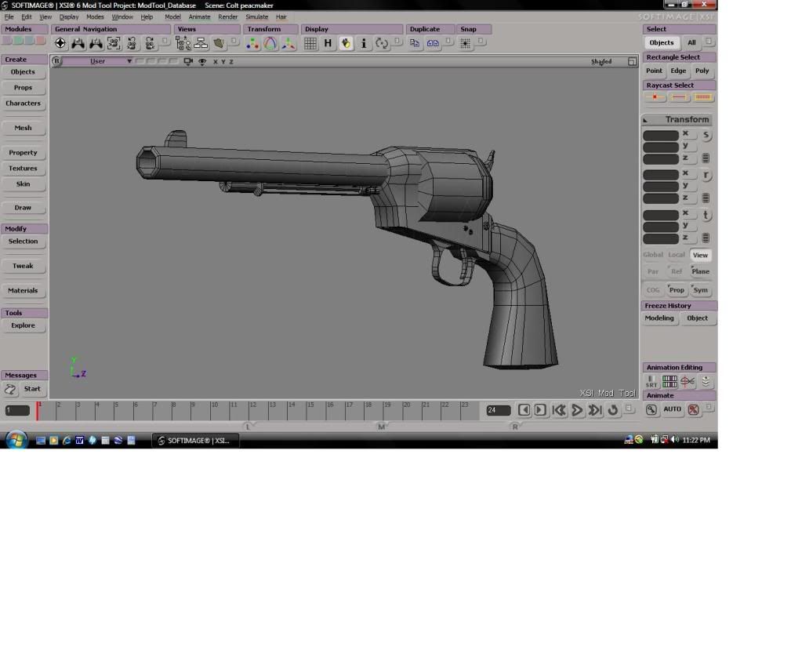The width and height of the screenshot is (802, 672).
Task: Select Raycast point select icon
Action: point(655,97)
